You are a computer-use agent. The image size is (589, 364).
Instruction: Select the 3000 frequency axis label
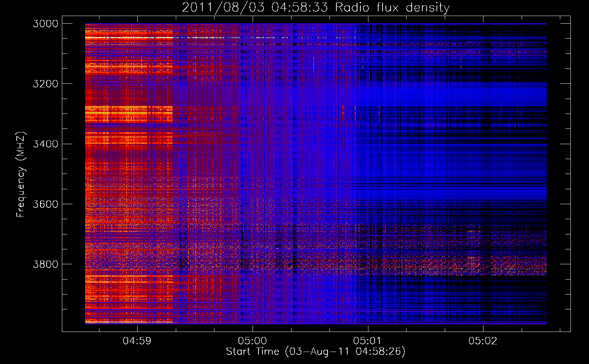coord(46,24)
